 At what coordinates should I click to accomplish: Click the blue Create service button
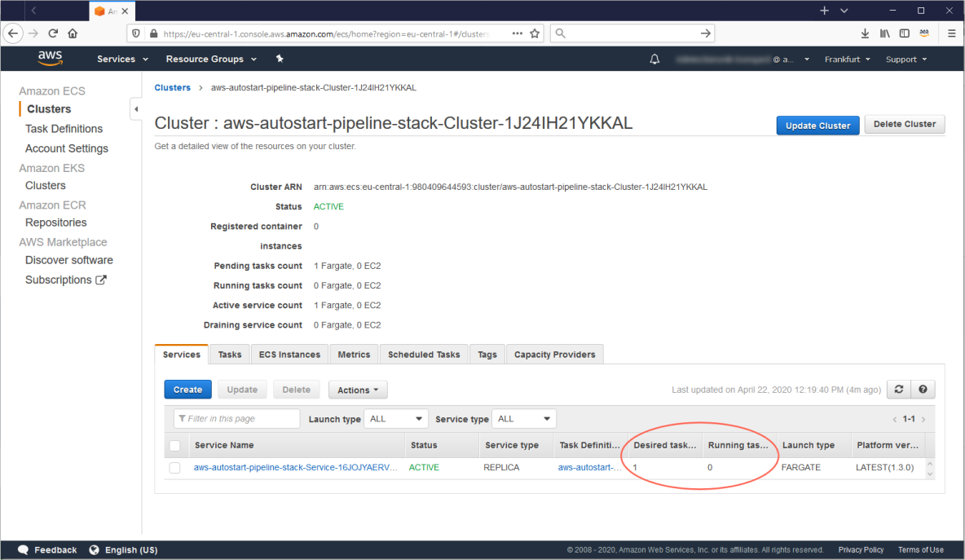[187, 390]
